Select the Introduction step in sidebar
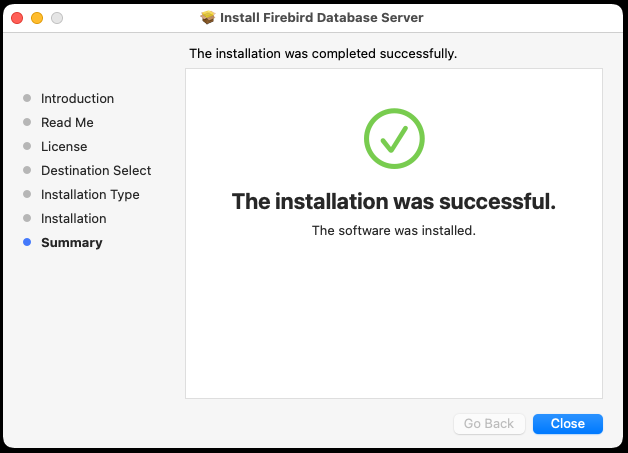 [77, 99]
